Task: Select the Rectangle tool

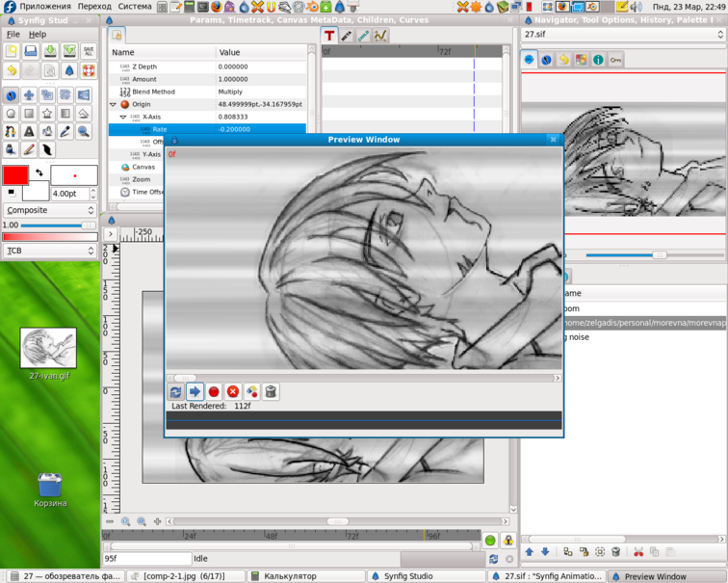Action: [x=29, y=114]
